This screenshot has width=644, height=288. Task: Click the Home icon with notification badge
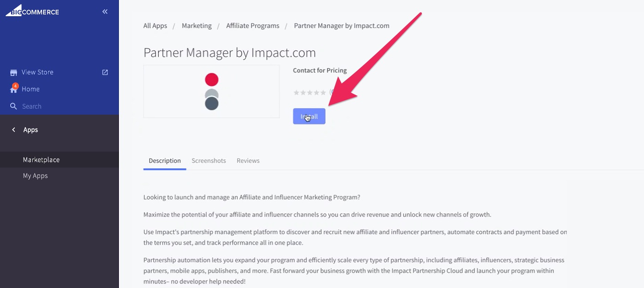point(13,89)
